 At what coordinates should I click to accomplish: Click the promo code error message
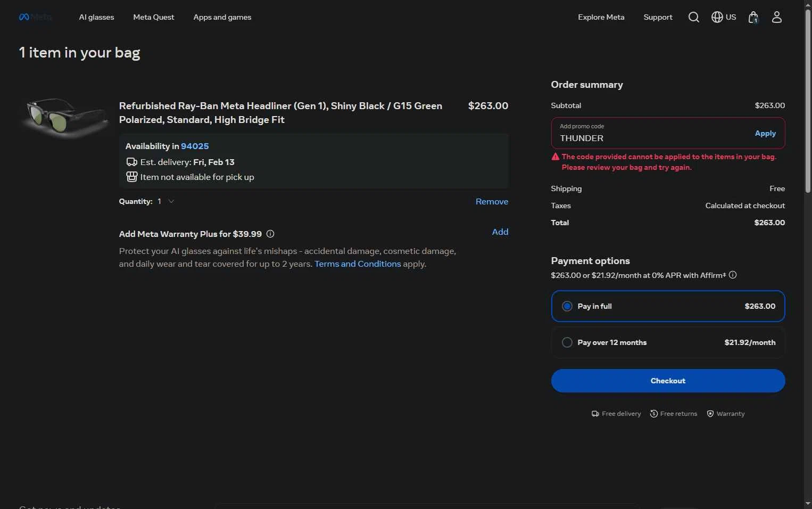(668, 162)
